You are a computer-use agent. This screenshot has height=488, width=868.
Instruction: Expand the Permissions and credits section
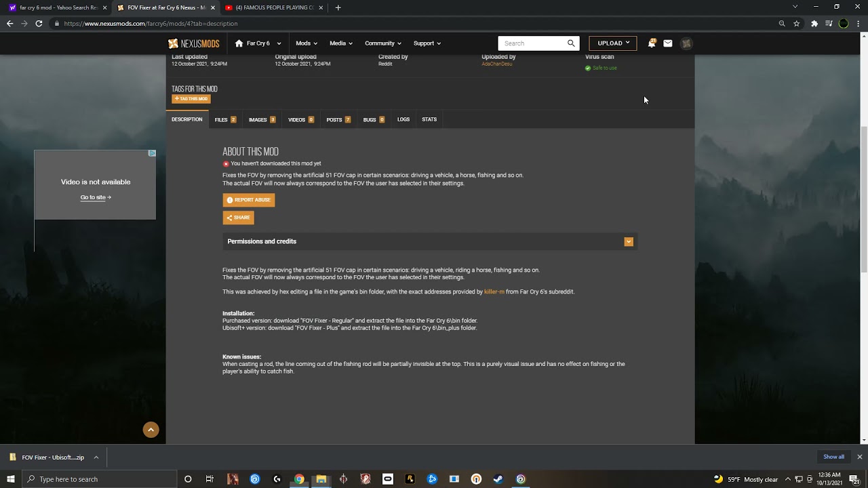[x=629, y=241]
